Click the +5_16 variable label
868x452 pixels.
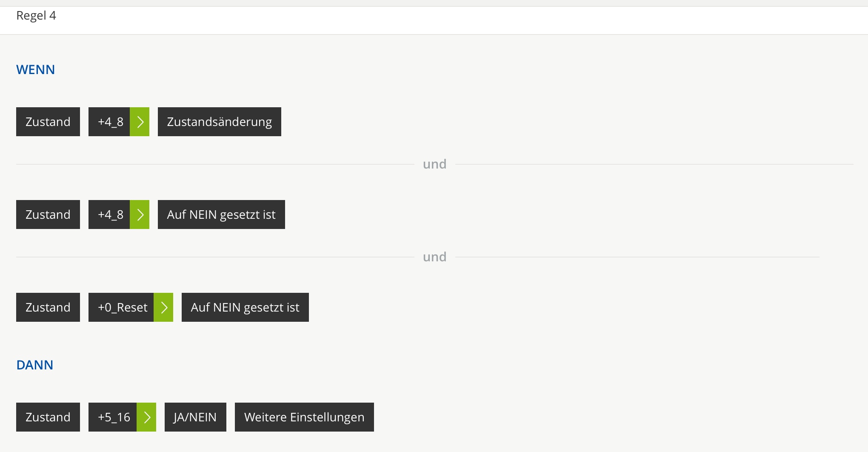tap(113, 417)
